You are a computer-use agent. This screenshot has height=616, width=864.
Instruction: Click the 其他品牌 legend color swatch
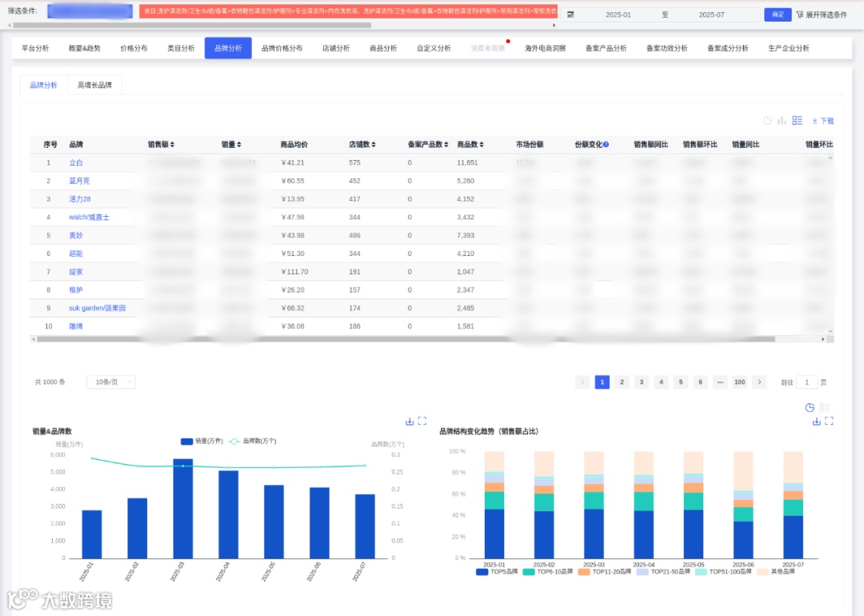(762, 572)
